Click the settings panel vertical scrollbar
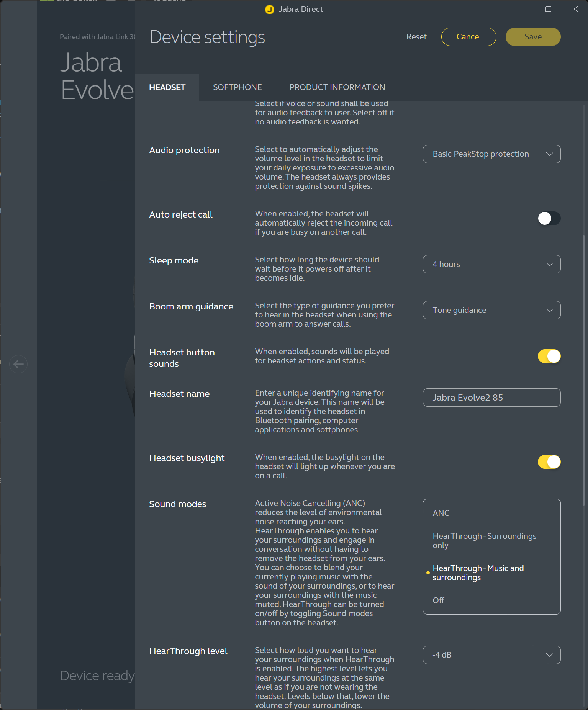 pyautogui.click(x=584, y=370)
